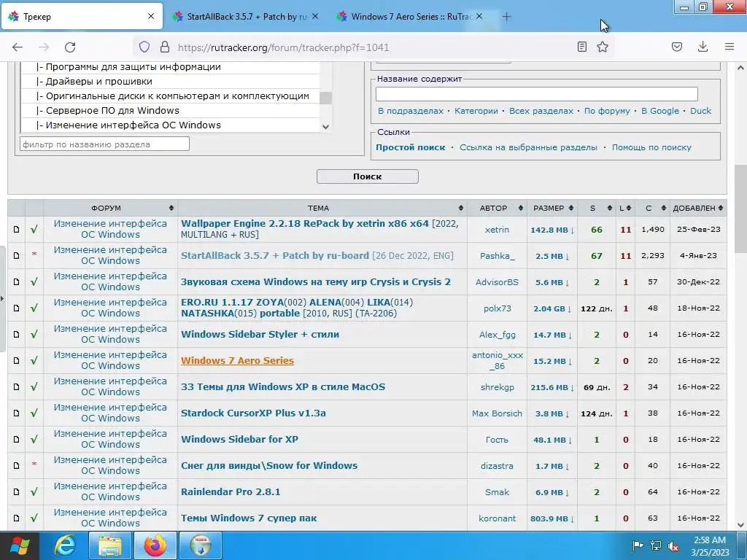The width and height of the screenshot is (747, 560).
Task: Save to Pocket icon
Action: pos(676,47)
